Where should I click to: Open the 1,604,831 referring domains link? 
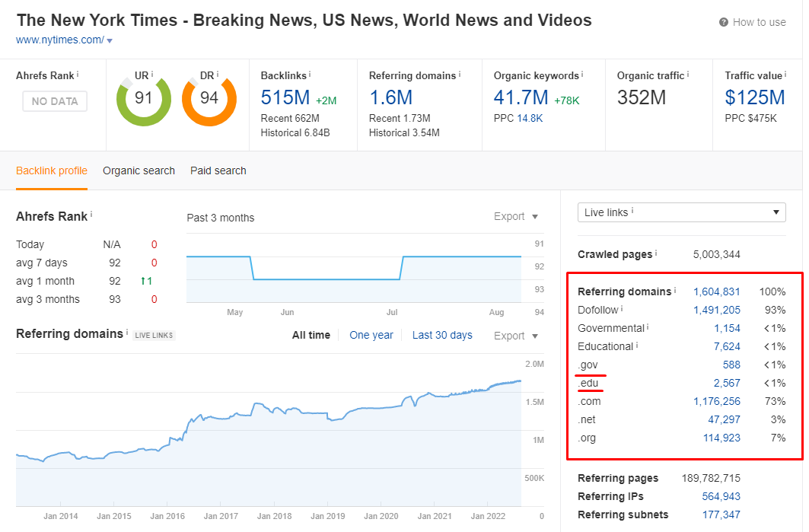[717, 292]
